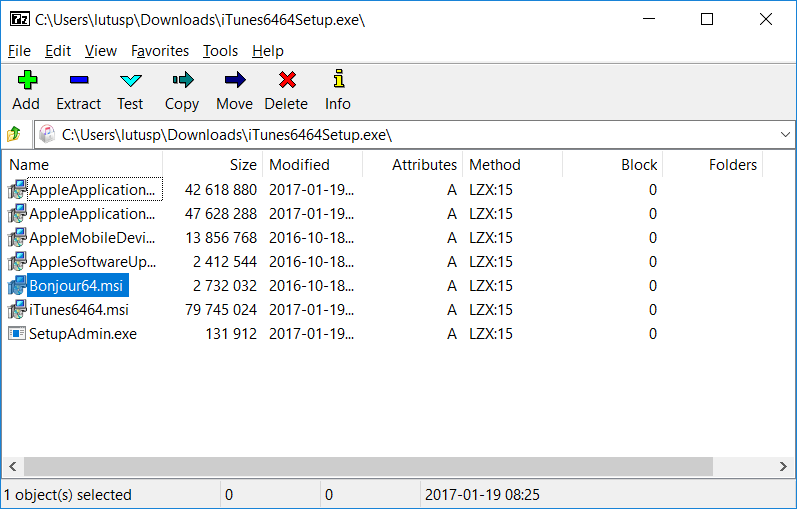
Task: Go up one folder level icon
Action: [x=14, y=134]
